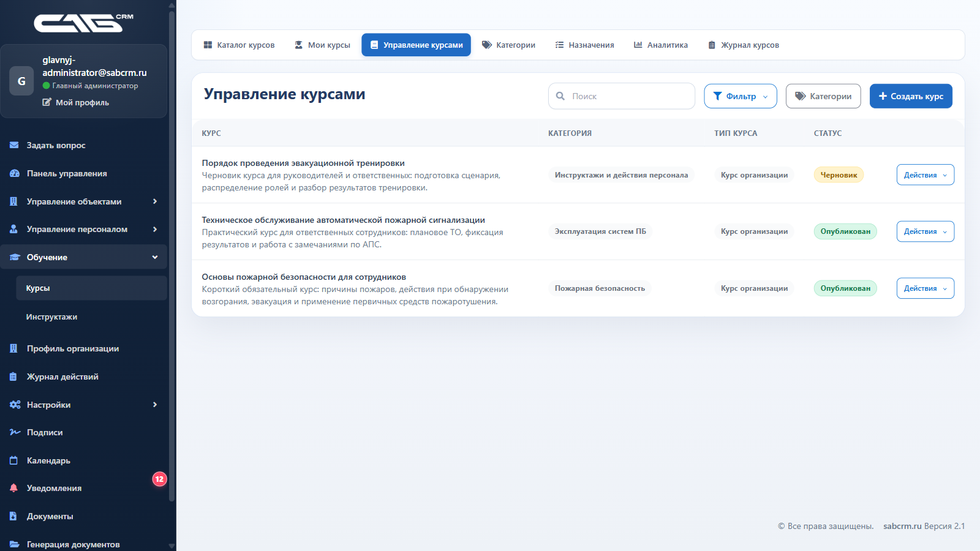Viewport: 980px width, 551px height.
Task: Click the calendar icon for Календарь
Action: click(13, 460)
